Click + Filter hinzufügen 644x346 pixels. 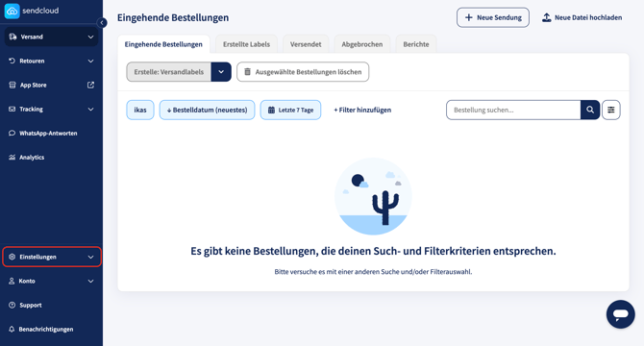(x=362, y=110)
